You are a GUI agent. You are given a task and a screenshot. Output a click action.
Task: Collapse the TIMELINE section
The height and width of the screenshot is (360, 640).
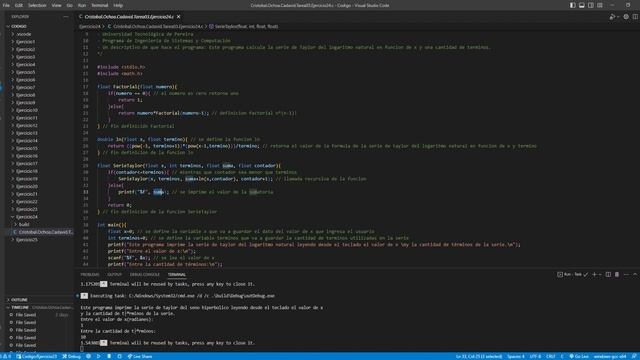[20, 307]
